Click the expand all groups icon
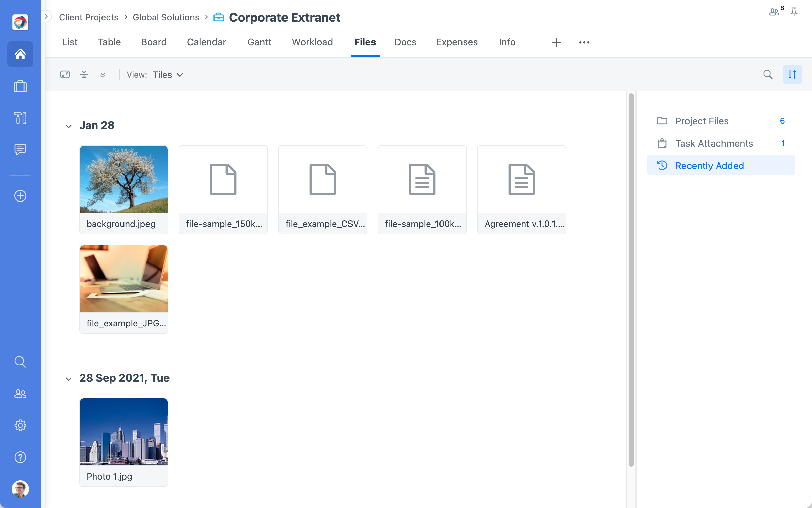 pos(103,75)
